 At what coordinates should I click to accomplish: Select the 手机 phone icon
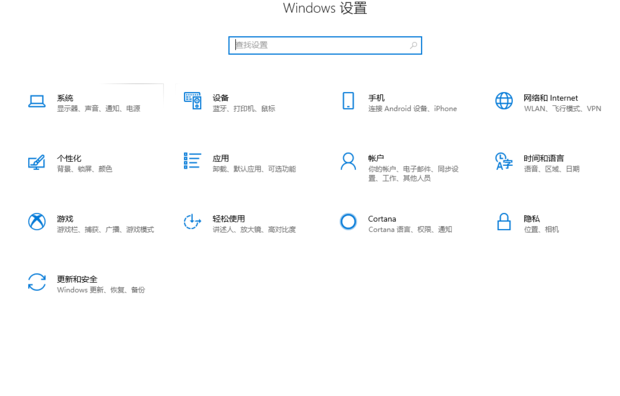point(348,101)
